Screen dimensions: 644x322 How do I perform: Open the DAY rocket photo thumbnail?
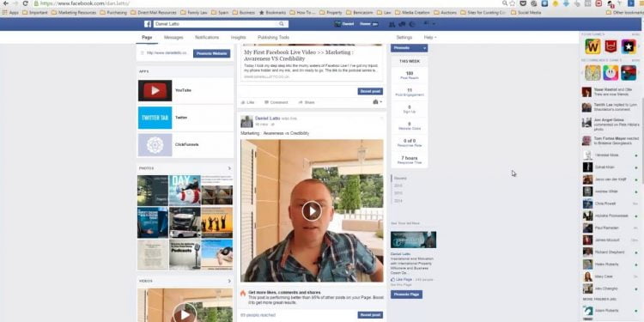point(185,190)
